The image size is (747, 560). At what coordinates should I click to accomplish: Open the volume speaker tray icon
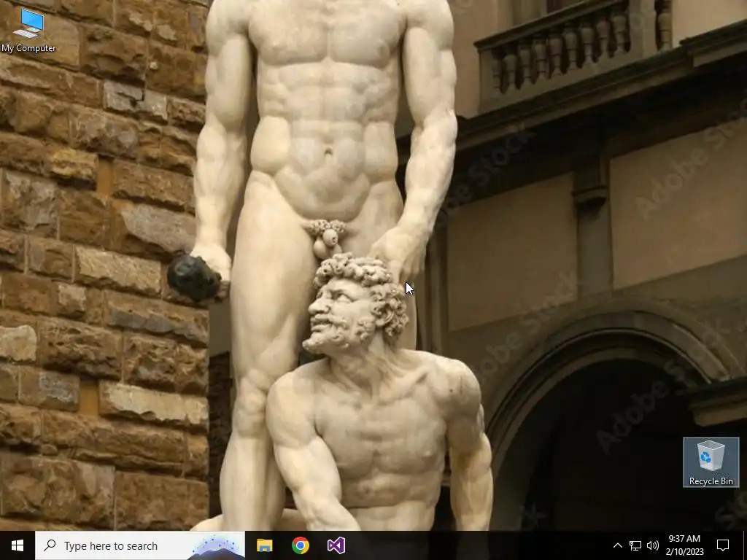click(x=653, y=545)
